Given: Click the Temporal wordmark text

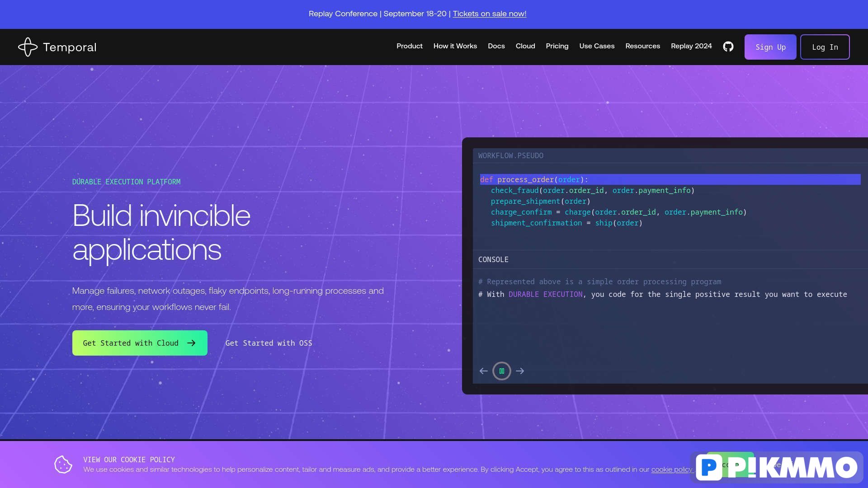Looking at the screenshot, I should click(x=70, y=47).
